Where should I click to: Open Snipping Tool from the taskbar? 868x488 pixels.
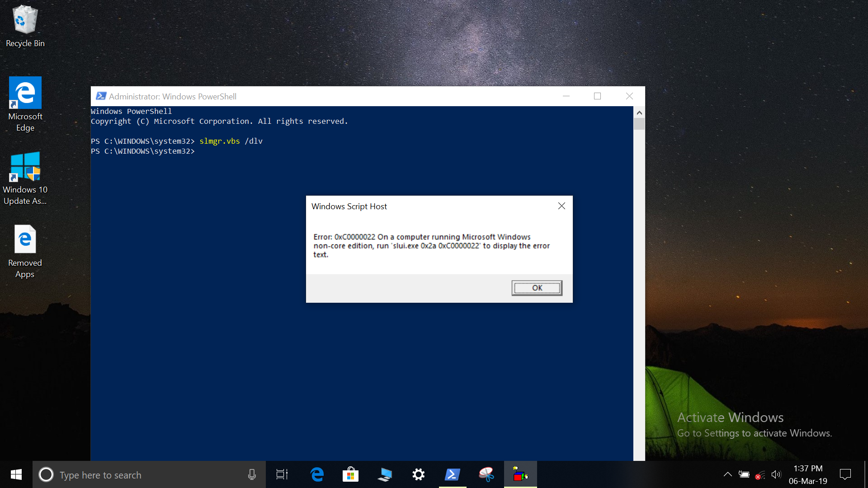pyautogui.click(x=486, y=475)
